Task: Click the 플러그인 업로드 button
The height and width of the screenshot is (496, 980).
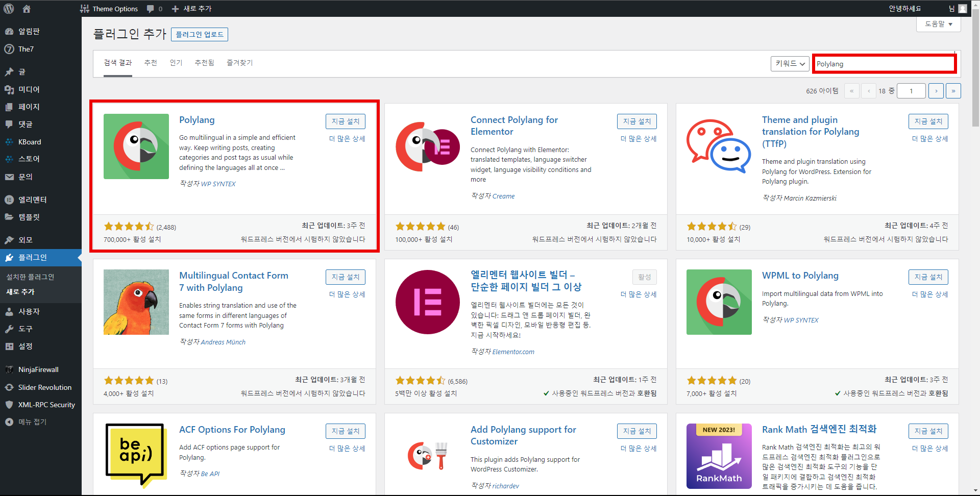Action: point(200,34)
